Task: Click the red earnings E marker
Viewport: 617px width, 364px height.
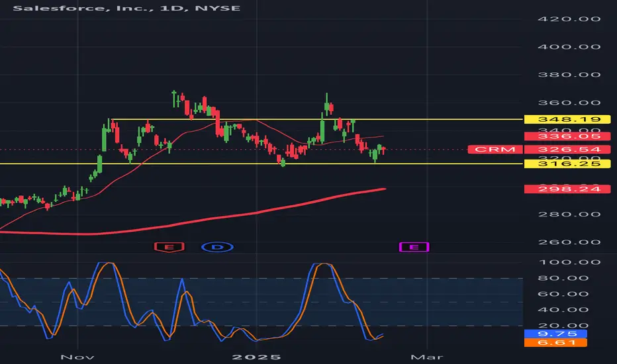Action: coord(169,247)
